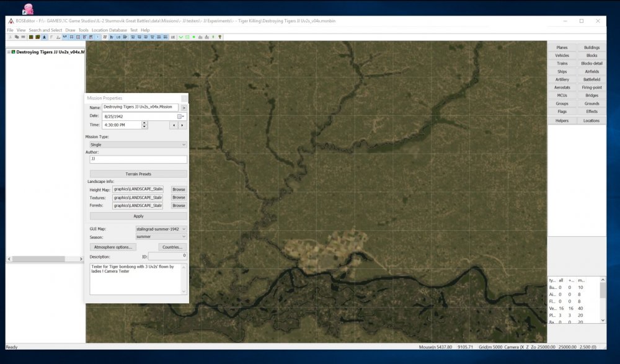Click the download arrow toolbar icon
The image size is (620, 364).
[x=44, y=37]
